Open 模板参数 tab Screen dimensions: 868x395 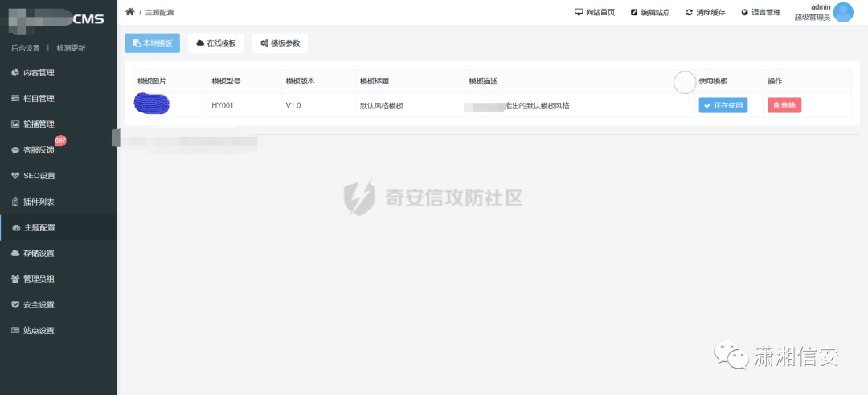tap(280, 43)
